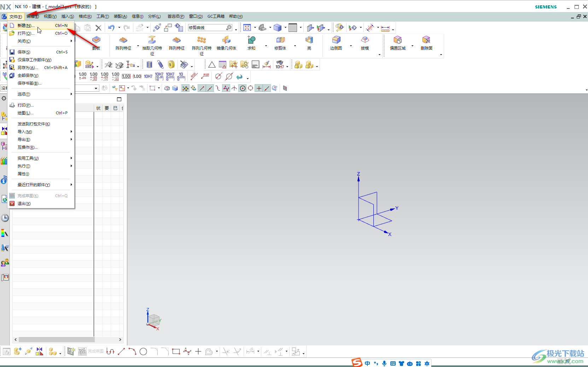Click the fit view icon
Screen dimensions: 588x367
tap(247, 28)
